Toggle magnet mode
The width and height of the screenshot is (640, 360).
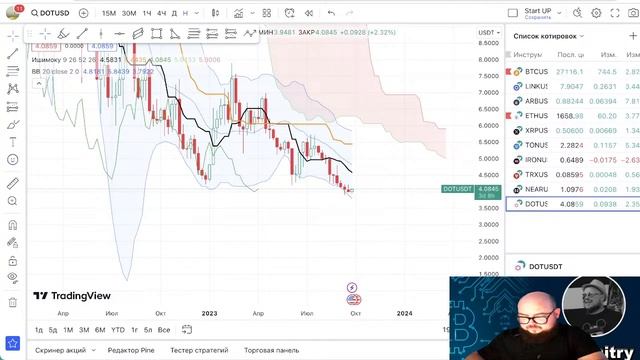(x=13, y=225)
